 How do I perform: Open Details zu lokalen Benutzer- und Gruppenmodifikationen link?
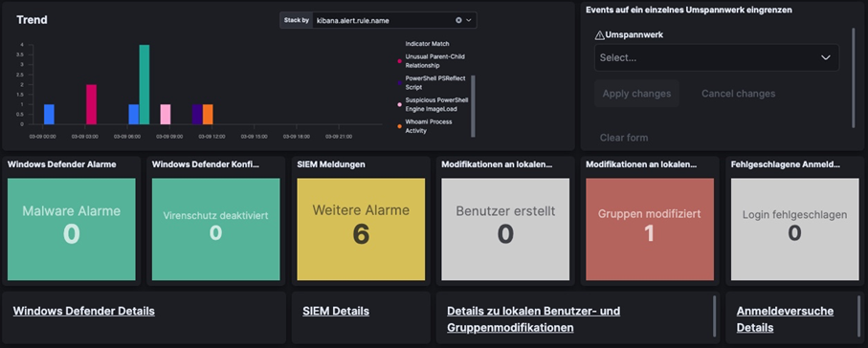[534, 319]
